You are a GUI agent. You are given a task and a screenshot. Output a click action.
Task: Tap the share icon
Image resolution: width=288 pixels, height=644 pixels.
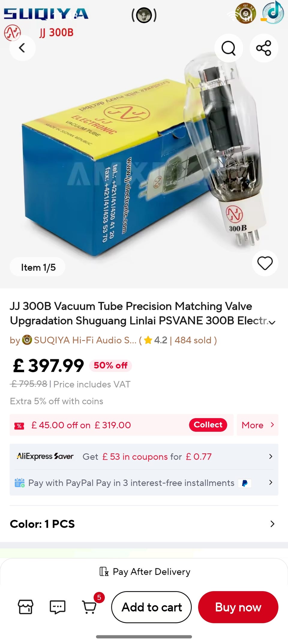click(x=264, y=48)
